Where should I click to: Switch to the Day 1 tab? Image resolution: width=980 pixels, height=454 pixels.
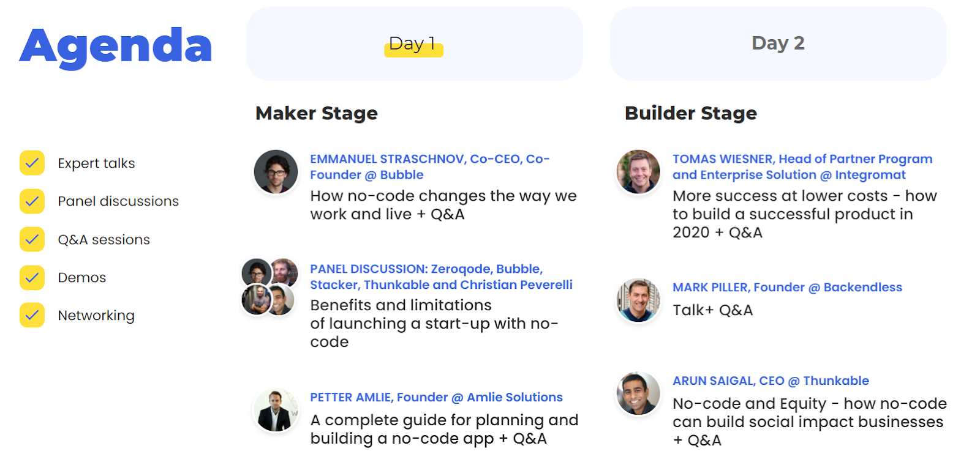pyautogui.click(x=415, y=43)
